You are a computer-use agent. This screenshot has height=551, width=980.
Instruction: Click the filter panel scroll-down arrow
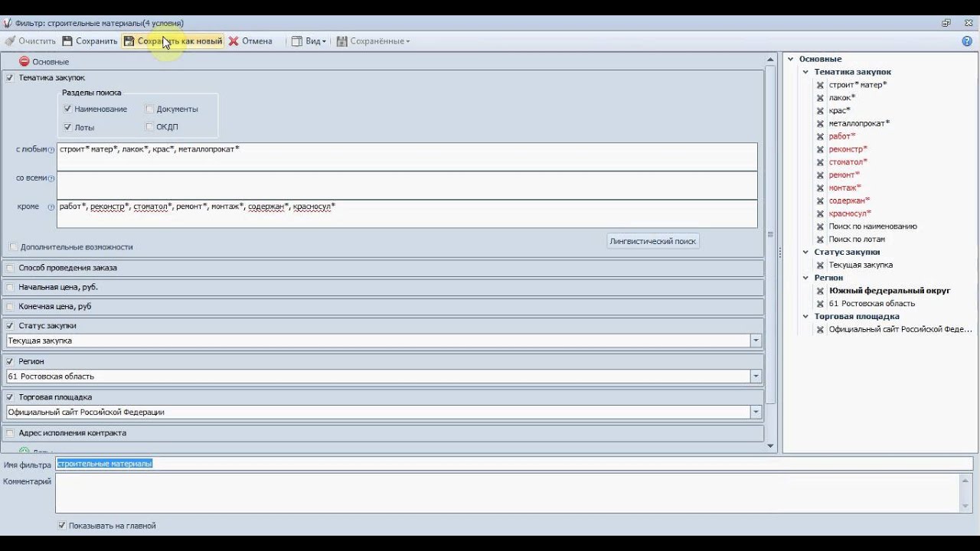770,446
